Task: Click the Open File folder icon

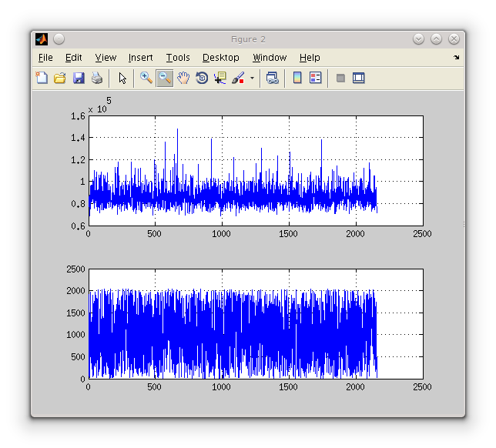Action: pyautogui.click(x=60, y=78)
